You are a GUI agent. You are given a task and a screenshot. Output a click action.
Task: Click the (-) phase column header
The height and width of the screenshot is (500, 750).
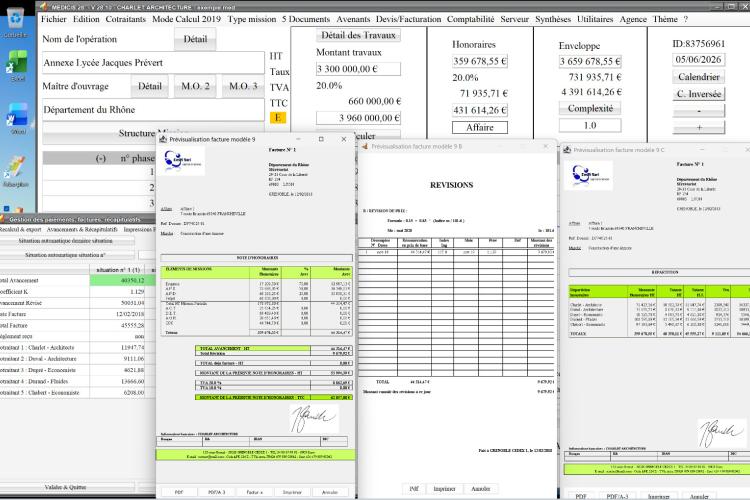[x=100, y=158]
